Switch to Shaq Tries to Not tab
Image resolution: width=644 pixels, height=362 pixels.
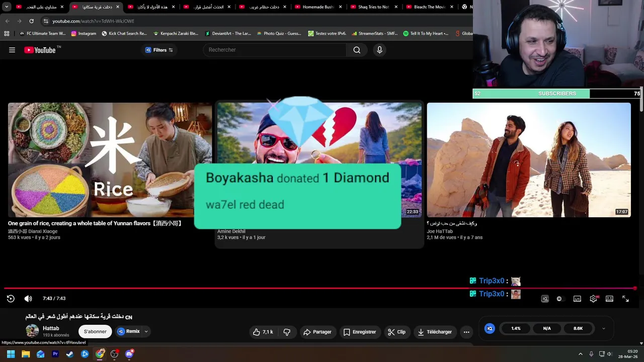373,7
